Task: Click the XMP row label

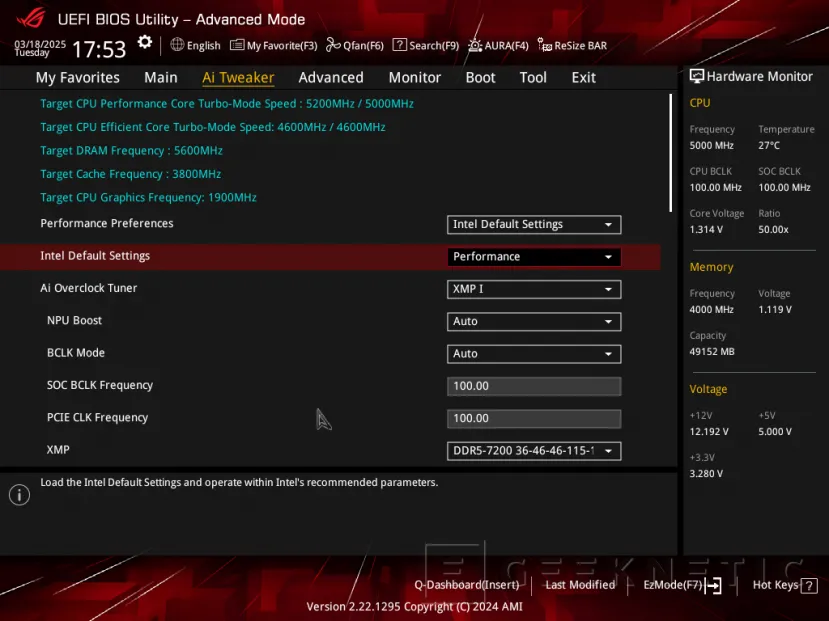Action: click(58, 450)
